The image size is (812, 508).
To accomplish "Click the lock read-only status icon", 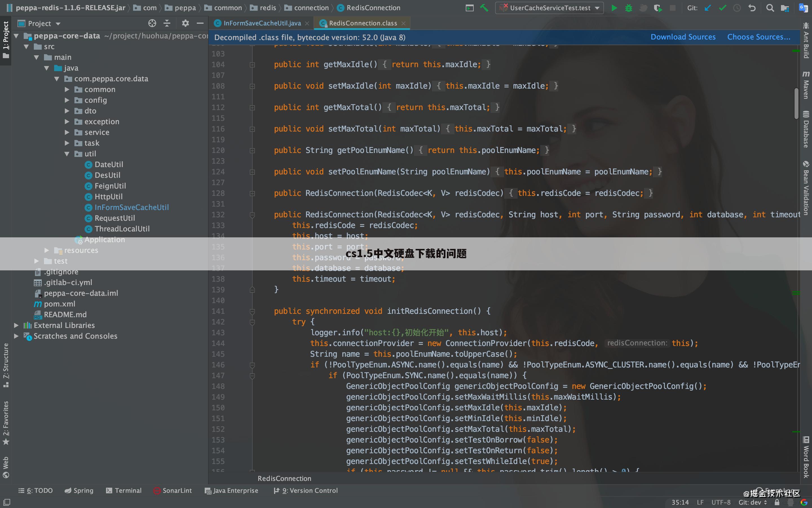I will click(777, 502).
